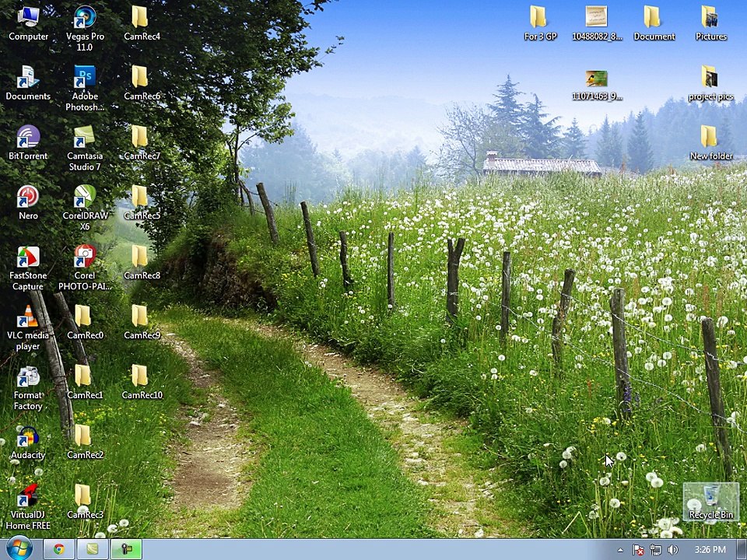
Task: Open the network status tray icon
Action: pos(655,550)
